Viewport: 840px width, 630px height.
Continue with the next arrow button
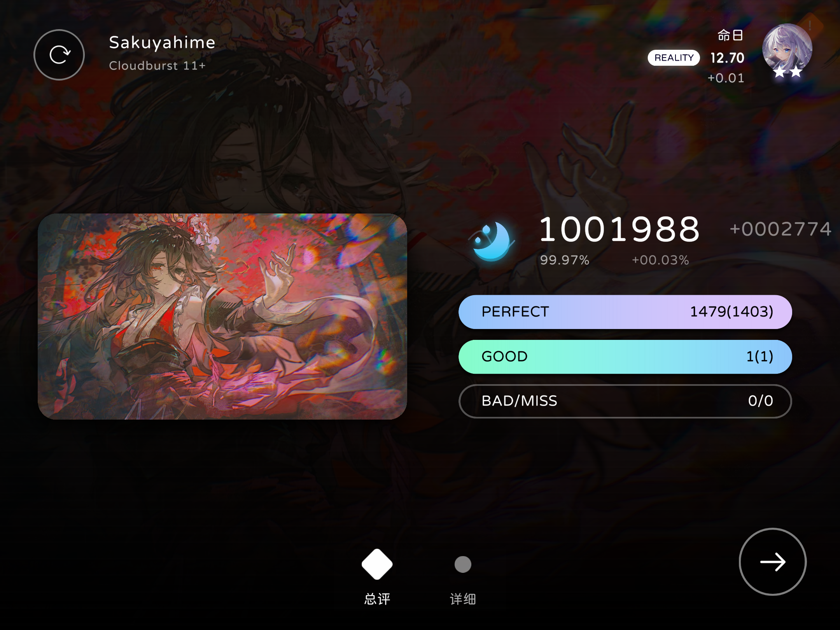772,562
